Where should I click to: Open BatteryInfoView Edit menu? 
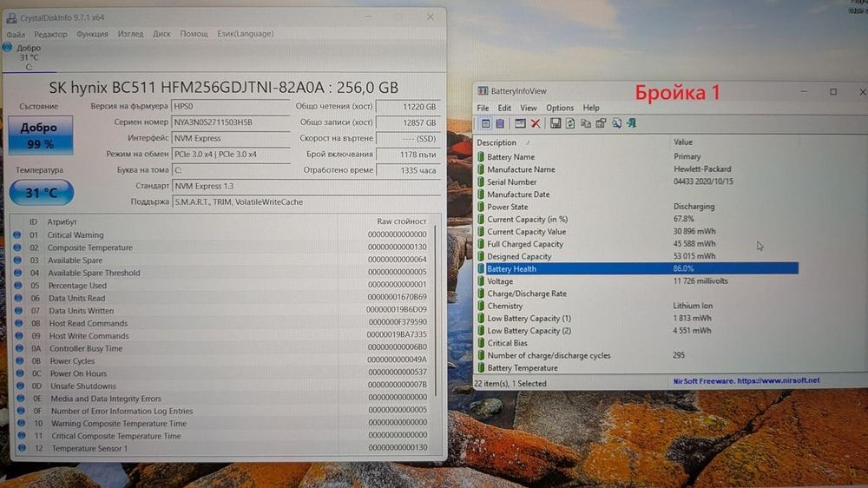click(x=504, y=108)
